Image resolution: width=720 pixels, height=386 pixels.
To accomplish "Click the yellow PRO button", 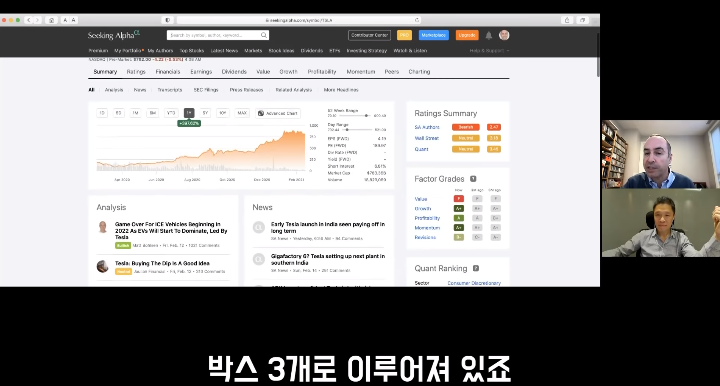I will click(404, 35).
